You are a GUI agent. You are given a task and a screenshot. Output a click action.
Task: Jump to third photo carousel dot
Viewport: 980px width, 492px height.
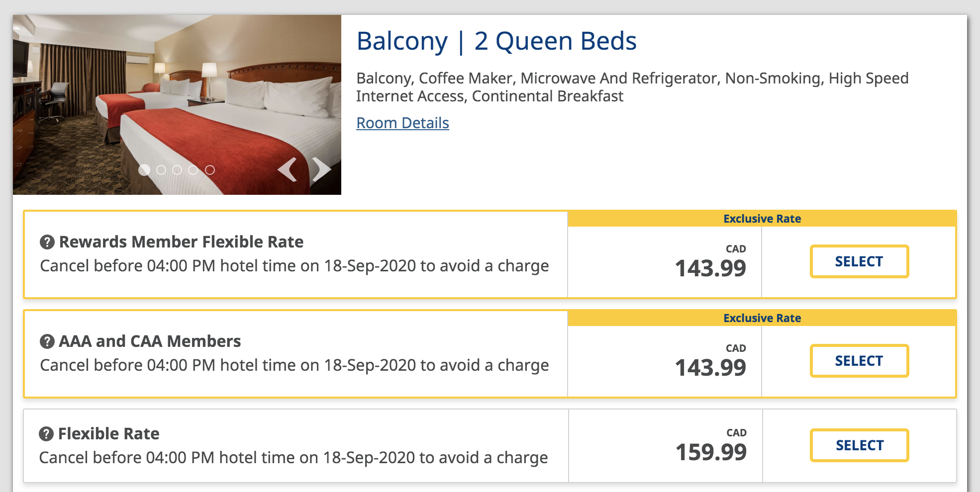click(177, 170)
